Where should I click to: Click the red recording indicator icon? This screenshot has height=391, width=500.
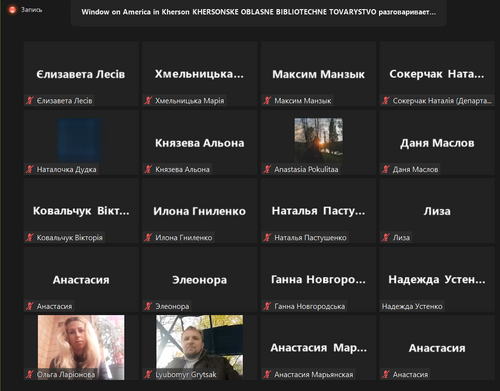[13, 10]
